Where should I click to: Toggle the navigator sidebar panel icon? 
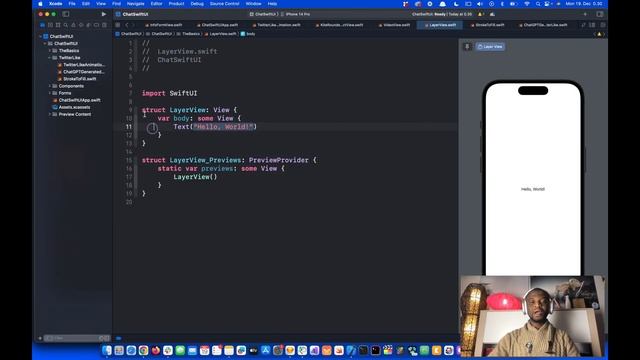click(66, 14)
